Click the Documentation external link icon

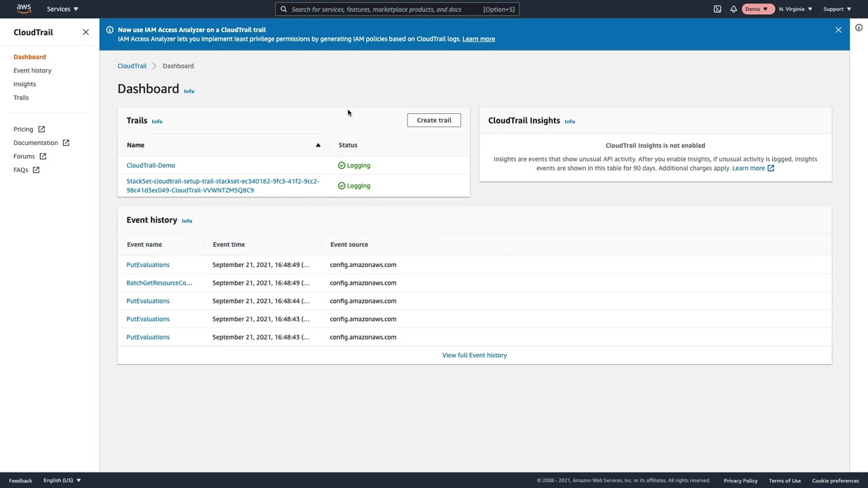pyautogui.click(x=66, y=142)
